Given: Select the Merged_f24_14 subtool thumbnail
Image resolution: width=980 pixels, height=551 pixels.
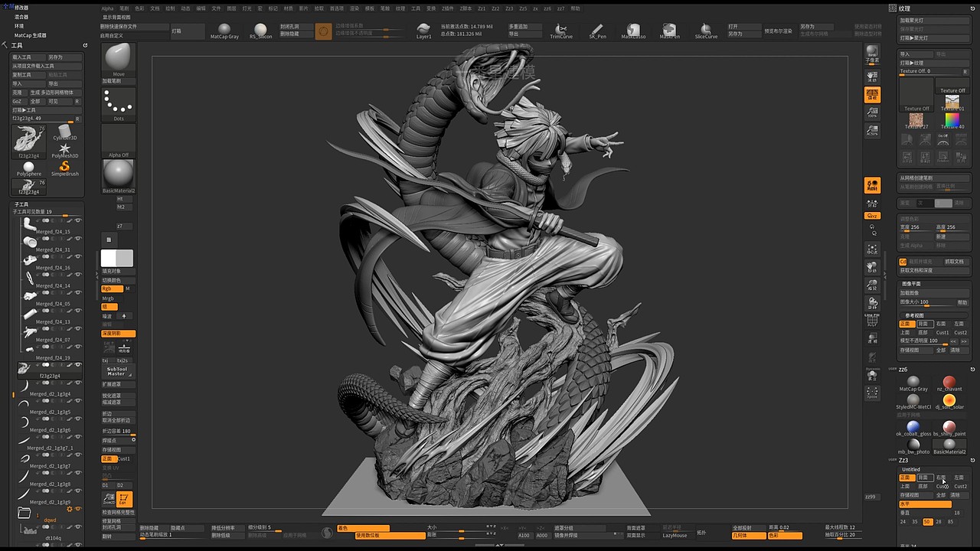Looking at the screenshot, I should point(30,278).
